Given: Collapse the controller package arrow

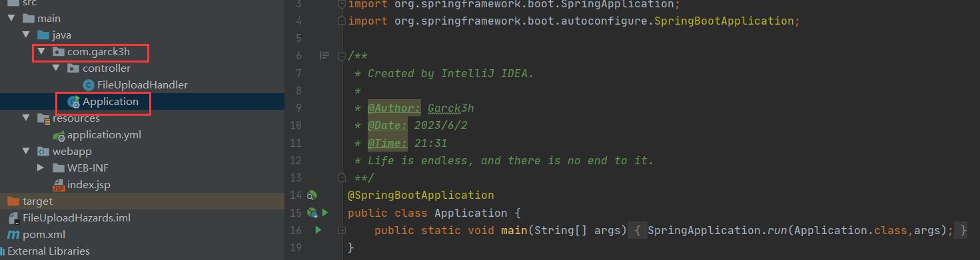Looking at the screenshot, I should tap(56, 68).
